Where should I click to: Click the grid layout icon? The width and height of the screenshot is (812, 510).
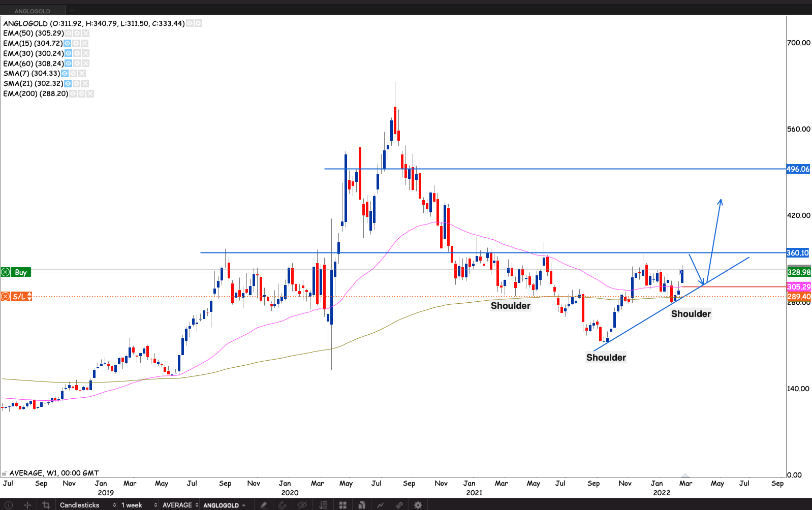click(343, 505)
